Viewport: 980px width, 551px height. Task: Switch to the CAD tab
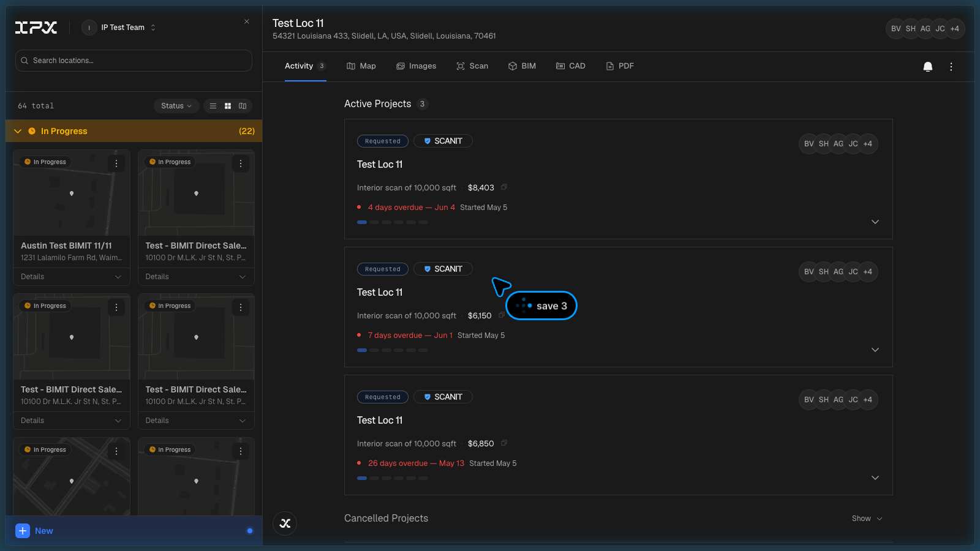[570, 66]
